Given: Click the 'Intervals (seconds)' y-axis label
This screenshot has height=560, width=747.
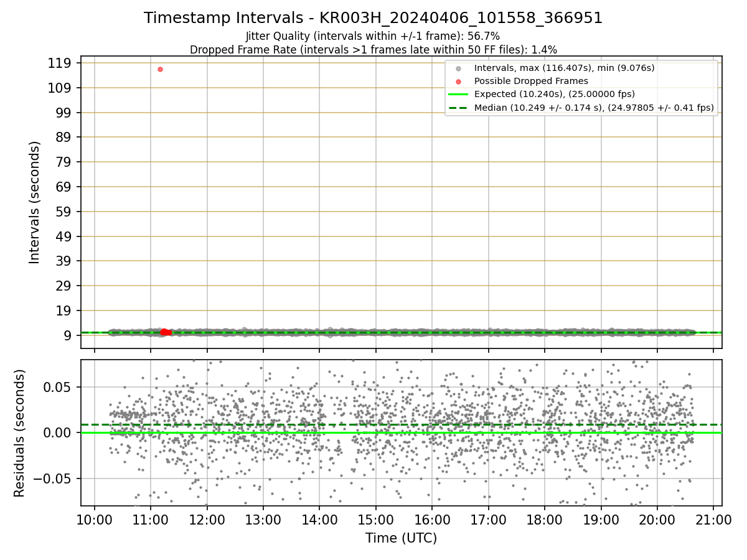Looking at the screenshot, I should pyautogui.click(x=35, y=202).
